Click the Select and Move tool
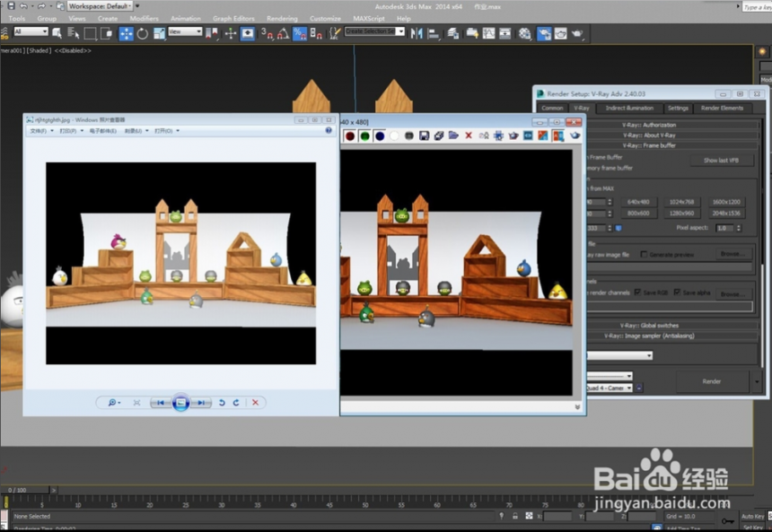772x532 pixels. click(126, 33)
